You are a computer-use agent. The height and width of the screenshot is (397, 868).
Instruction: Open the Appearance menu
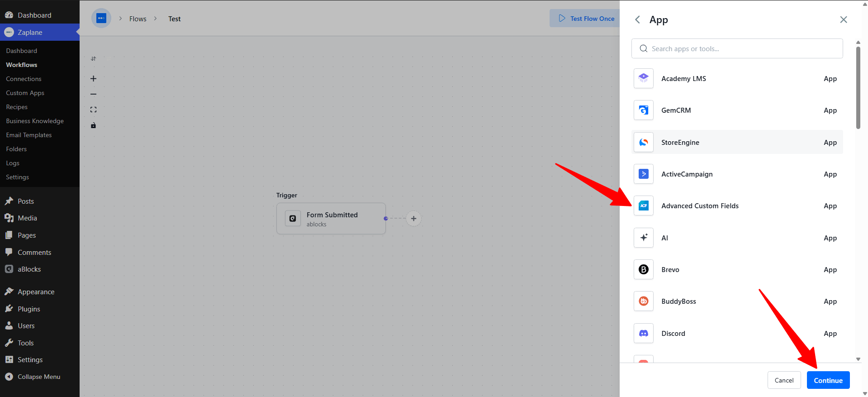click(40, 292)
